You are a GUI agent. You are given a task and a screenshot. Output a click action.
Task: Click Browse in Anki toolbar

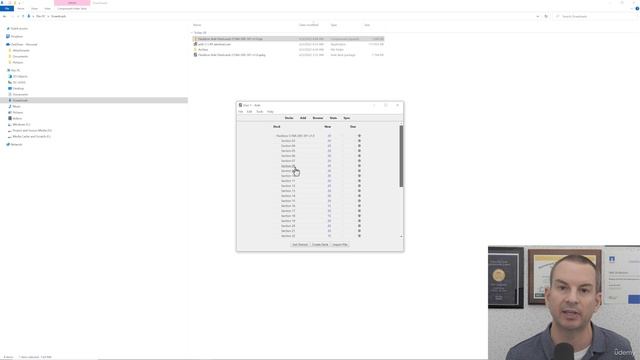pyautogui.click(x=318, y=118)
